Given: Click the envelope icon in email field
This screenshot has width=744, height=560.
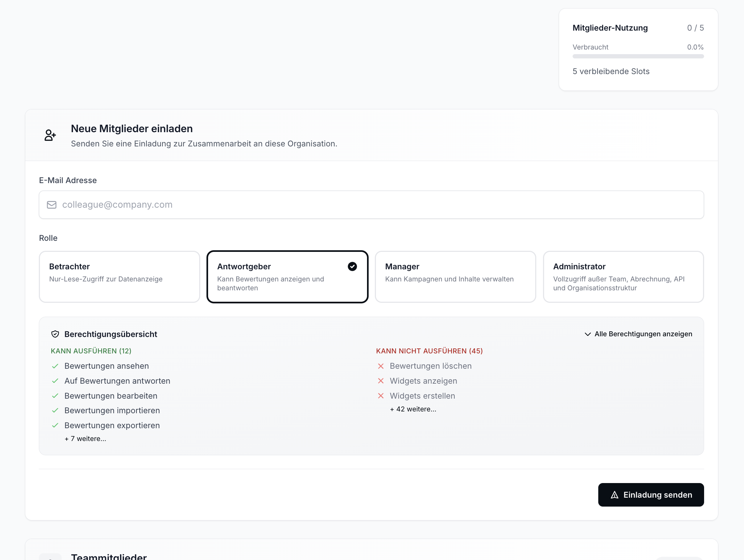Looking at the screenshot, I should [52, 205].
